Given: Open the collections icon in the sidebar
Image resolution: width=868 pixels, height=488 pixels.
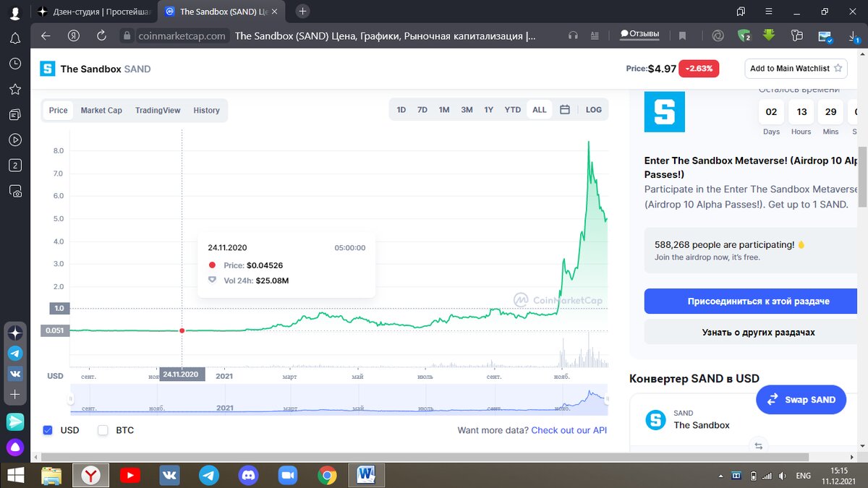Looking at the screenshot, I should click(14, 114).
